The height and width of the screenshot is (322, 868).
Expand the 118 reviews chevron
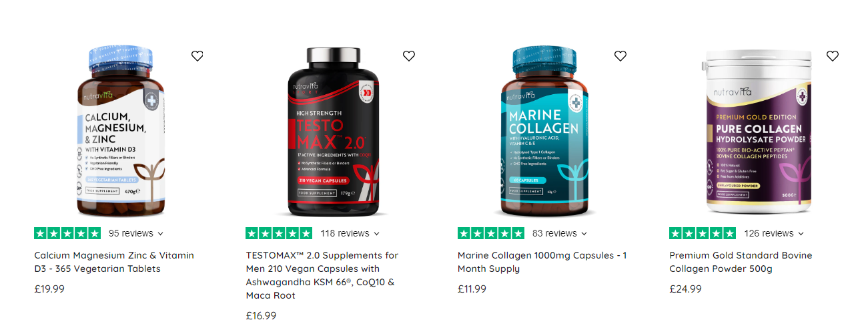coord(376,234)
